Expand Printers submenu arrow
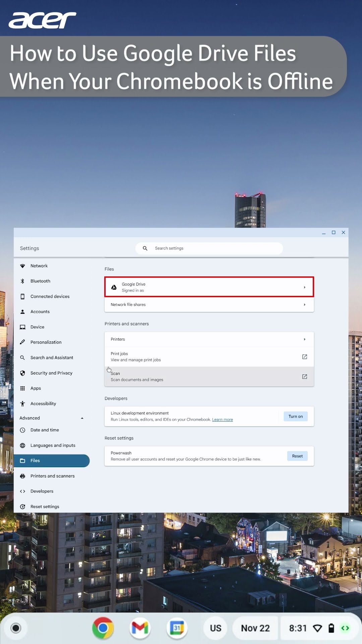 [305, 339]
